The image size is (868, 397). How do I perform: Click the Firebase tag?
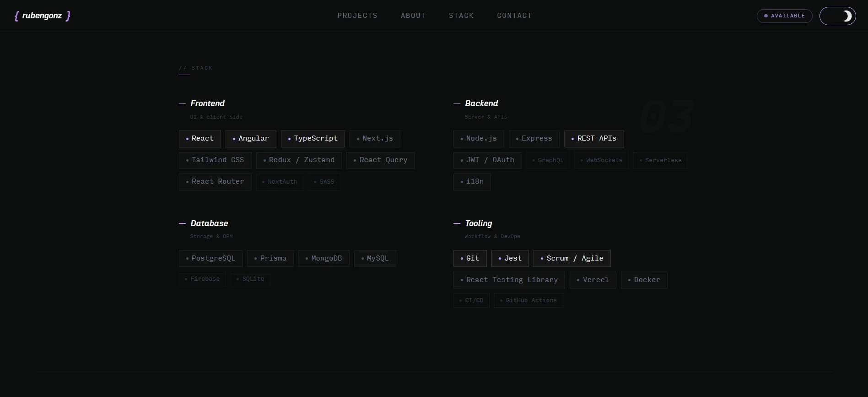tap(202, 279)
